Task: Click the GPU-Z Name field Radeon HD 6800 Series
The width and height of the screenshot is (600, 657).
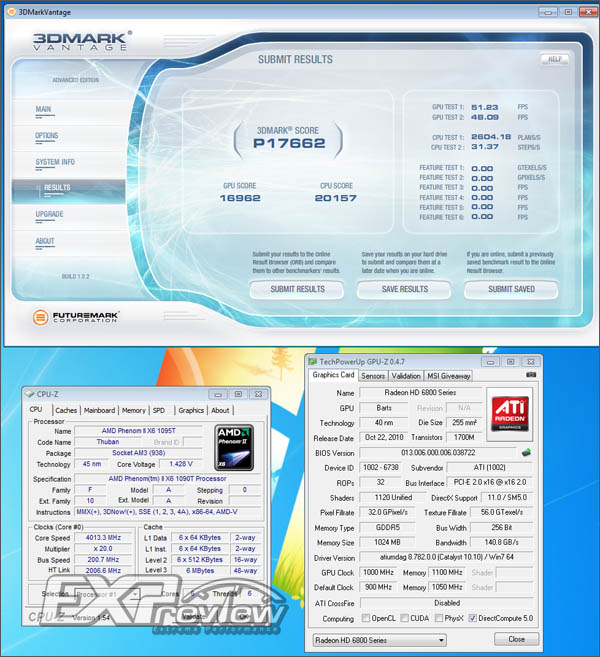Action: coord(420,393)
